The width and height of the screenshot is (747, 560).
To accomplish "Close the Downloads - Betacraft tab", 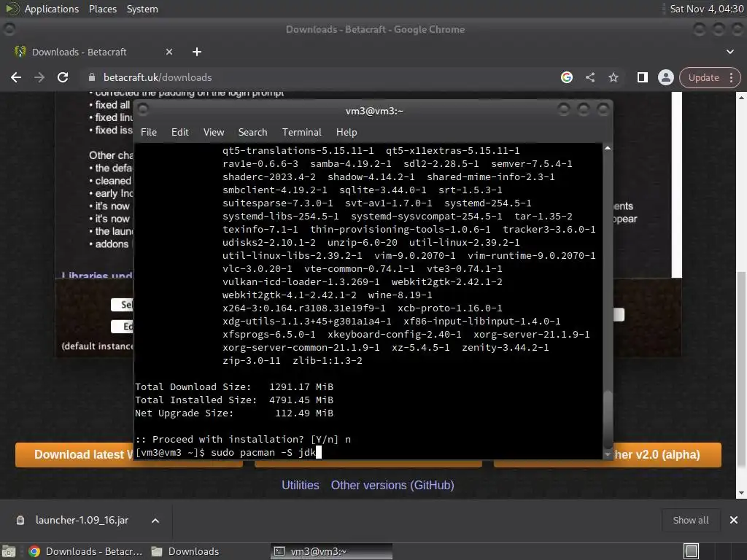I will point(169,52).
